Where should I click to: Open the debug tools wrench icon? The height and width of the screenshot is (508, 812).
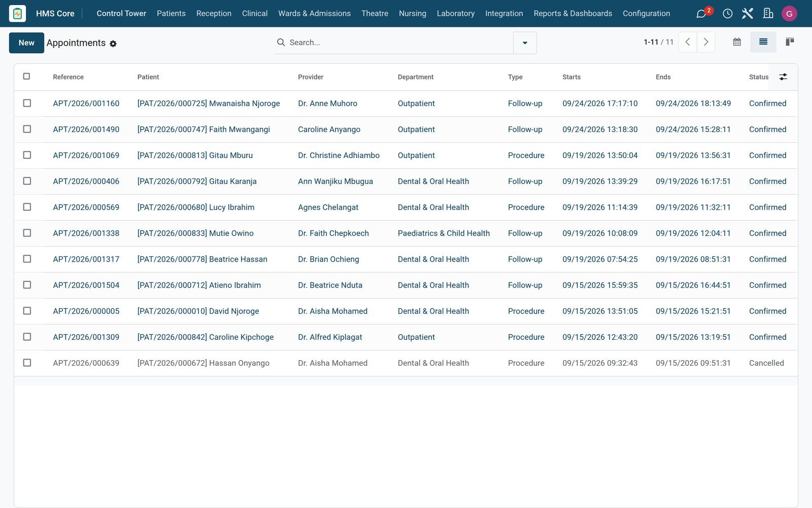[747, 14]
